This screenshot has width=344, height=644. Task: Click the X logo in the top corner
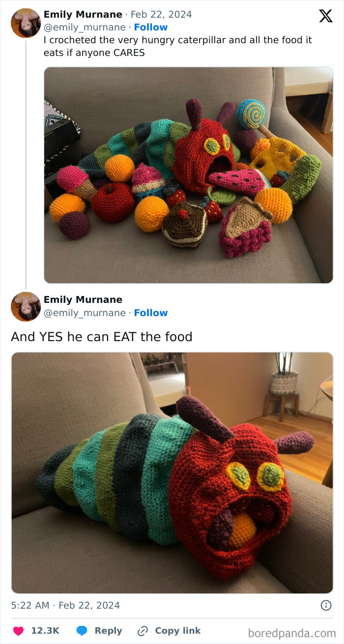(x=325, y=16)
